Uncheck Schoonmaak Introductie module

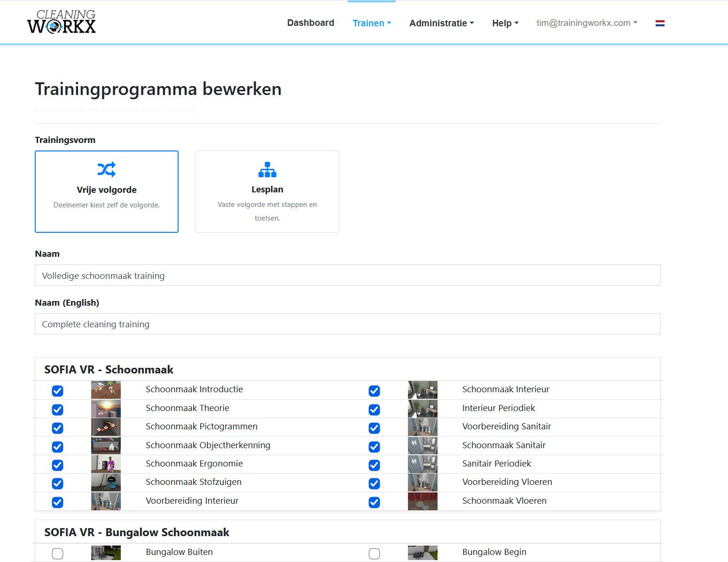tap(57, 391)
